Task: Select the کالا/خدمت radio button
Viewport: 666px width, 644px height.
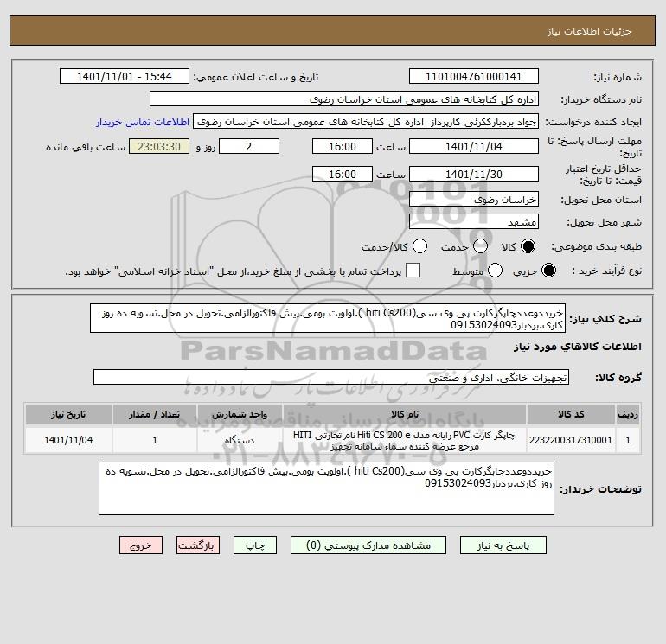Action: 419,246
